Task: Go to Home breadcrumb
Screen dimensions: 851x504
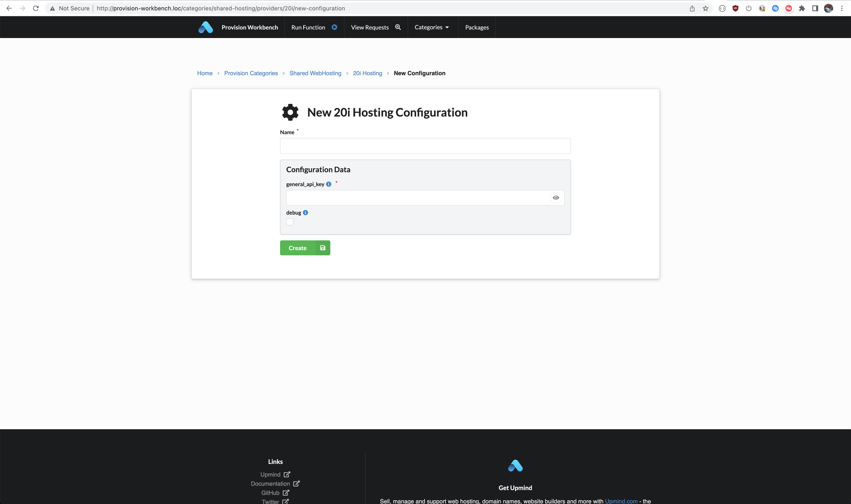Action: (x=205, y=73)
